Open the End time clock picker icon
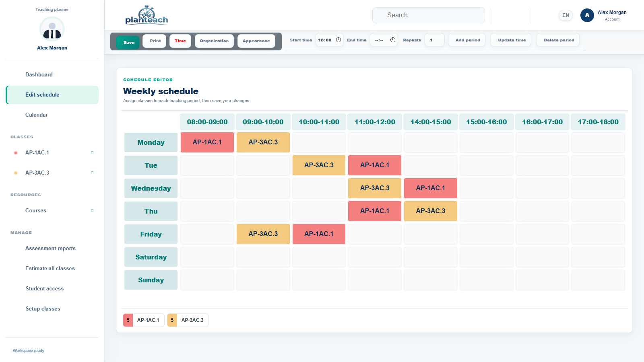The height and width of the screenshot is (362, 644). tap(393, 40)
